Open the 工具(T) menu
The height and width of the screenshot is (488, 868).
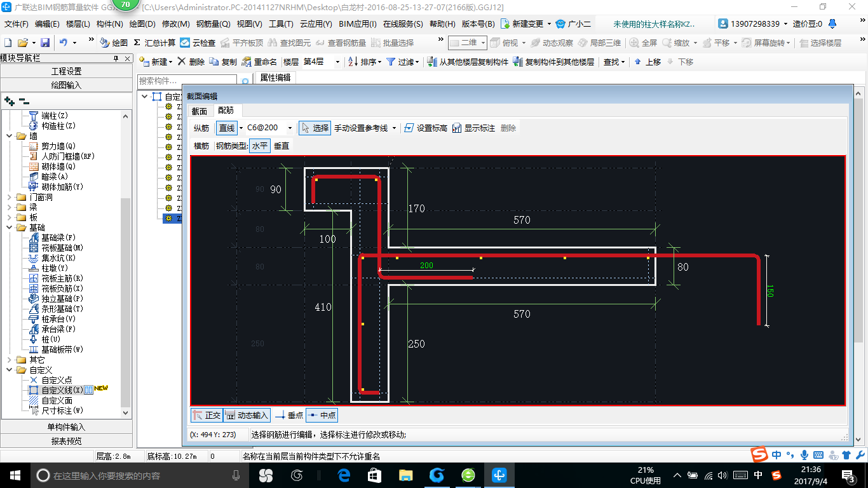pyautogui.click(x=281, y=24)
